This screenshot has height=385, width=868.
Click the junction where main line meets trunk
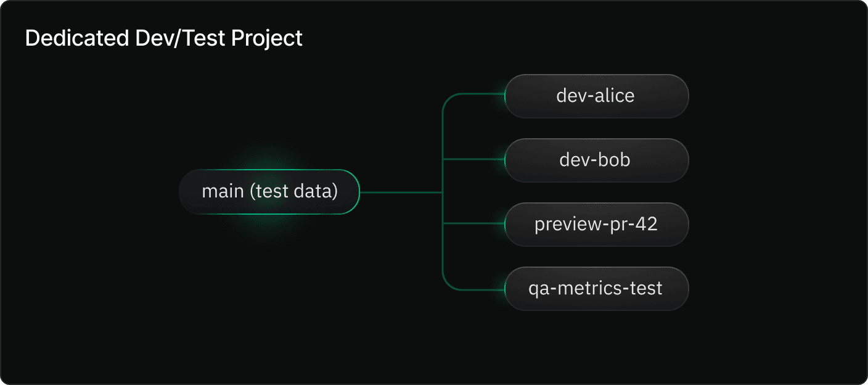pos(443,192)
